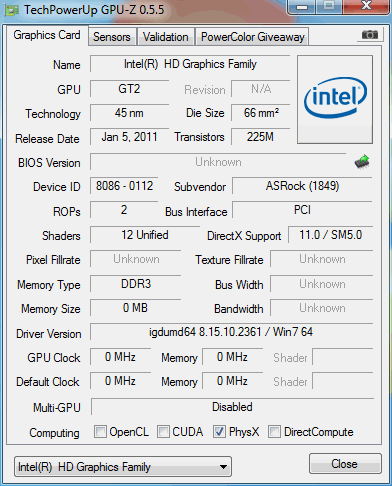The height and width of the screenshot is (486, 392).
Task: Toggle the CUDA checkbox
Action: point(163,431)
